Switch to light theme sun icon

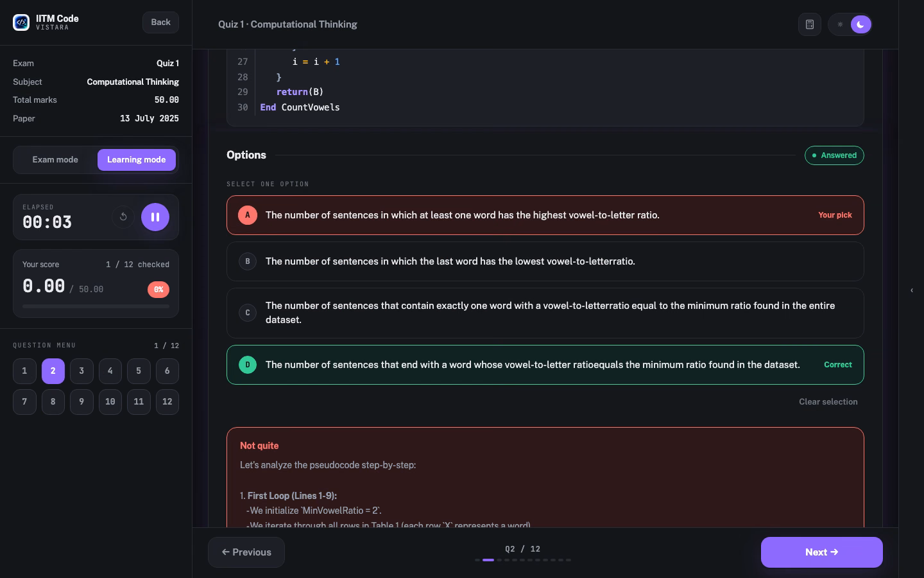coord(840,24)
